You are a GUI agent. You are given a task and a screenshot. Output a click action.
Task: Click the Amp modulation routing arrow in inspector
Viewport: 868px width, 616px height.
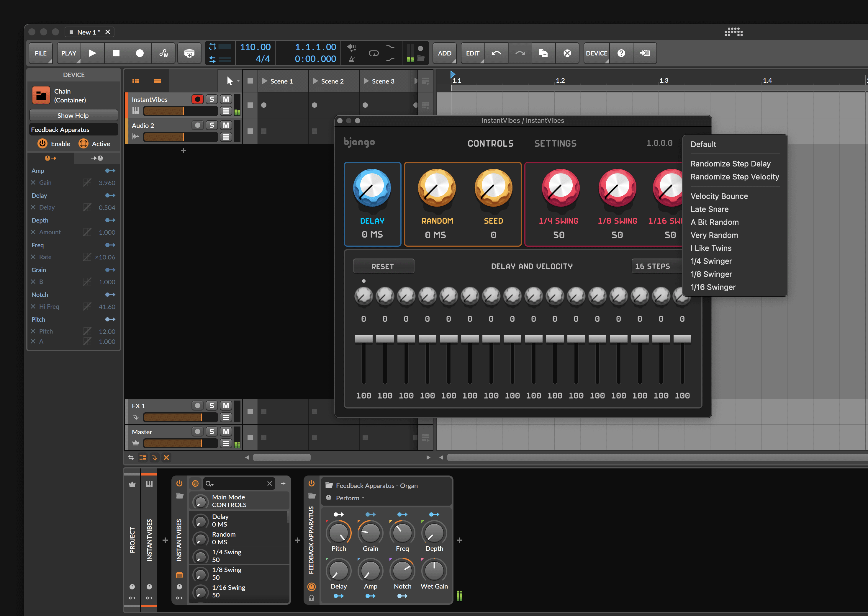point(110,171)
